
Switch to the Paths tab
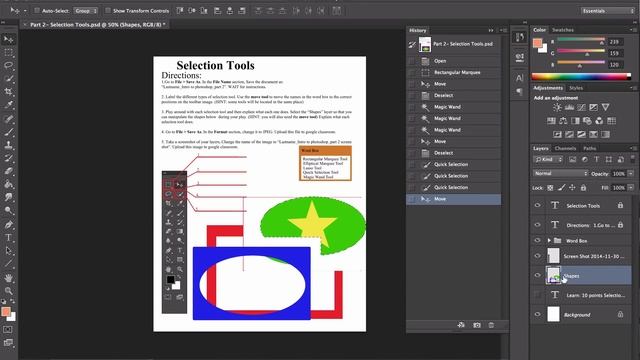589,148
